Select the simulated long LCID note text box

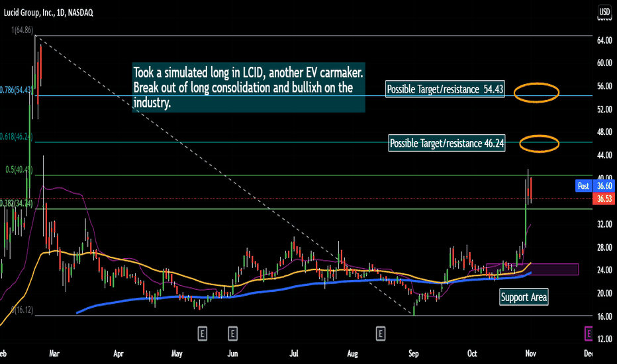[x=249, y=87]
